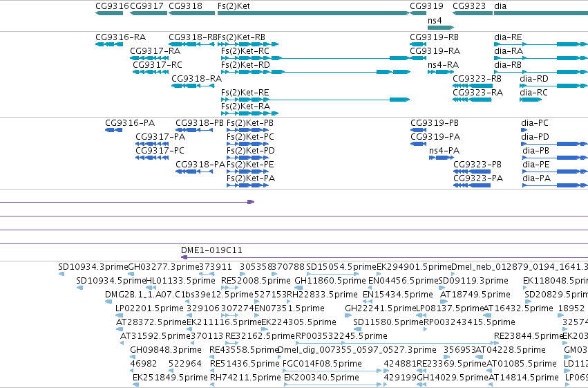The image size is (588, 388).
Task: Select the CG9318-RB transcript
Action: [191, 44]
